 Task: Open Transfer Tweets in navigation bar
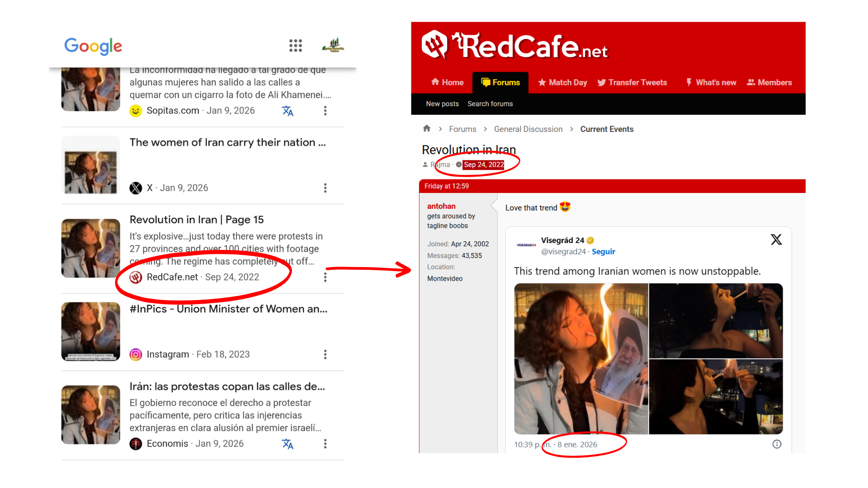point(632,82)
